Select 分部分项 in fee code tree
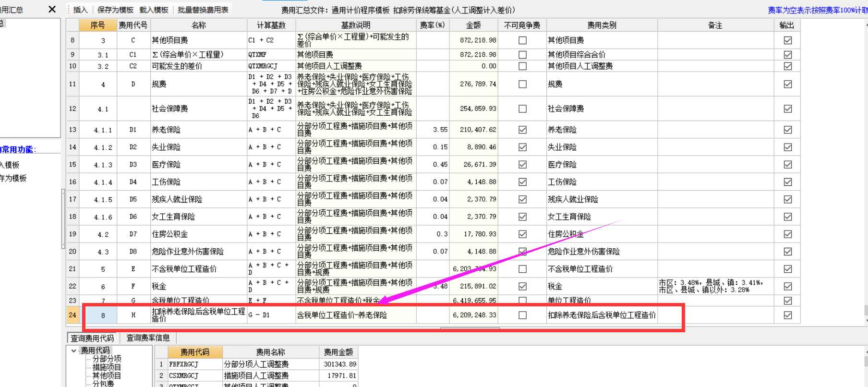 coord(107,359)
